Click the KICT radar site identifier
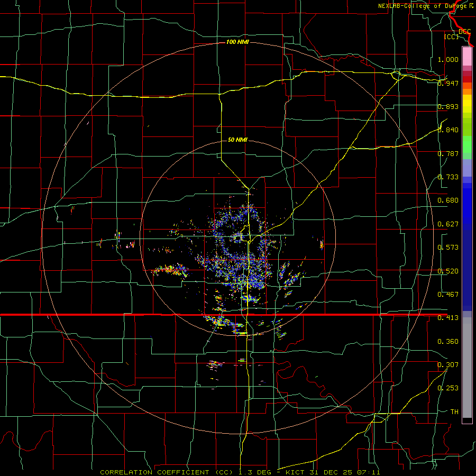The width and height of the screenshot is (476, 476). click(296, 472)
